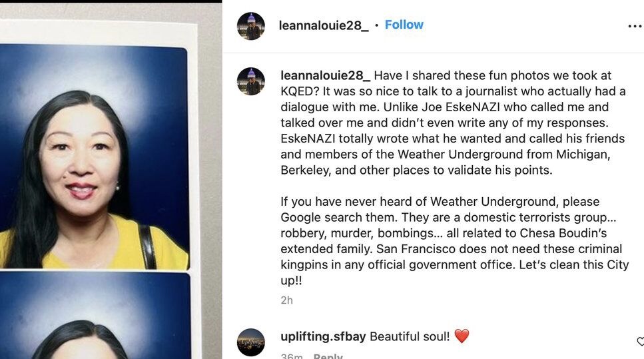Image resolution: width=644 pixels, height=359 pixels.
Task: Click the top photo booth portrait
Action: (x=93, y=157)
